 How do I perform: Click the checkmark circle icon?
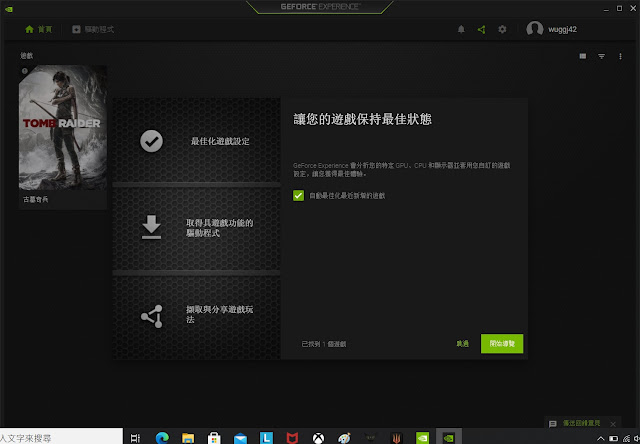(x=151, y=141)
